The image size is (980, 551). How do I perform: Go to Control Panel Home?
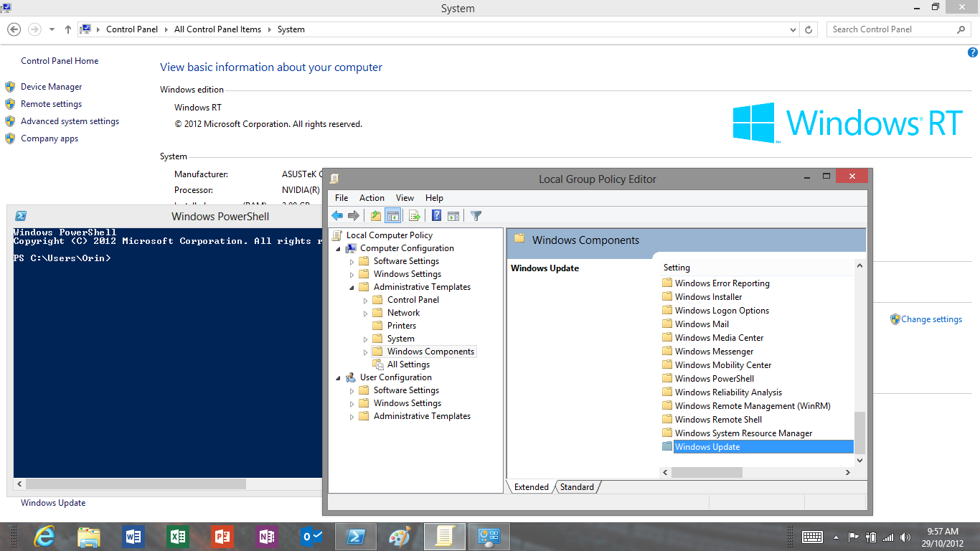pyautogui.click(x=60, y=61)
